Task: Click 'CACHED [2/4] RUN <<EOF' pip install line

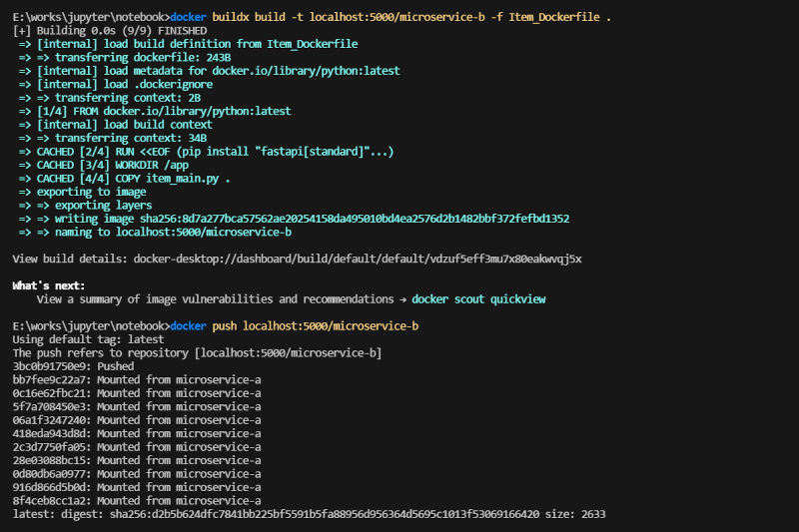Action: (207, 152)
